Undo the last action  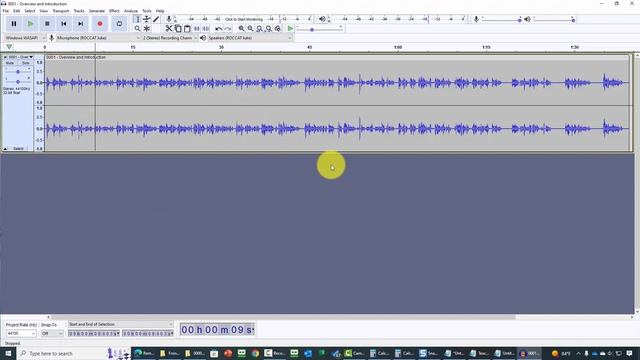pyautogui.click(x=219, y=29)
